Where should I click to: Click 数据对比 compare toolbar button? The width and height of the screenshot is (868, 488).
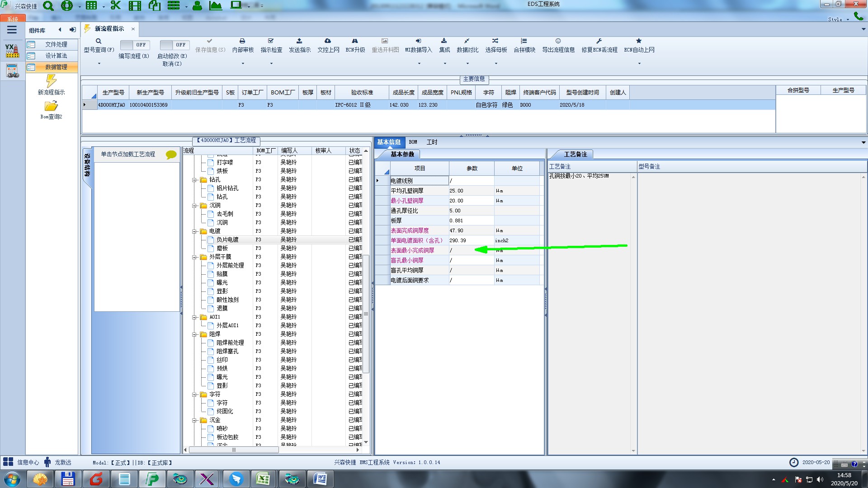(467, 46)
